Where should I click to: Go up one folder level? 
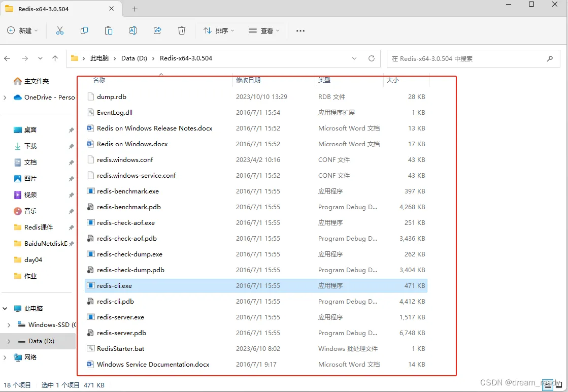[x=55, y=58]
